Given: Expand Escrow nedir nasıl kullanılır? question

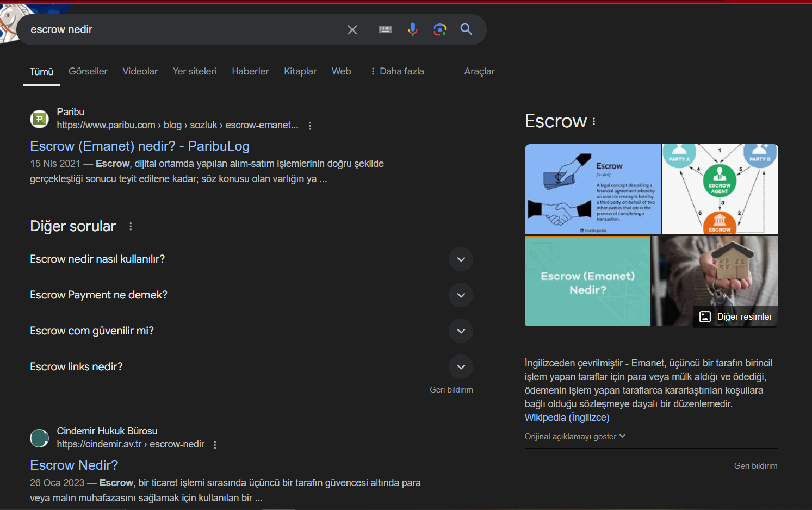Looking at the screenshot, I should [251, 259].
